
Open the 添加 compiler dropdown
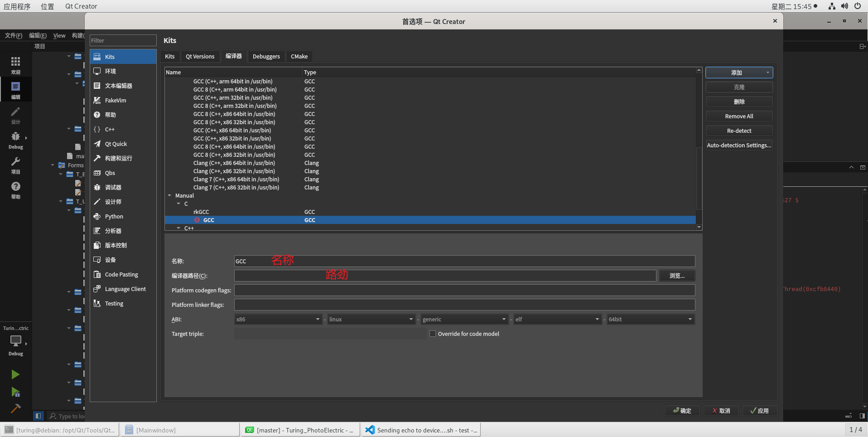click(x=739, y=73)
